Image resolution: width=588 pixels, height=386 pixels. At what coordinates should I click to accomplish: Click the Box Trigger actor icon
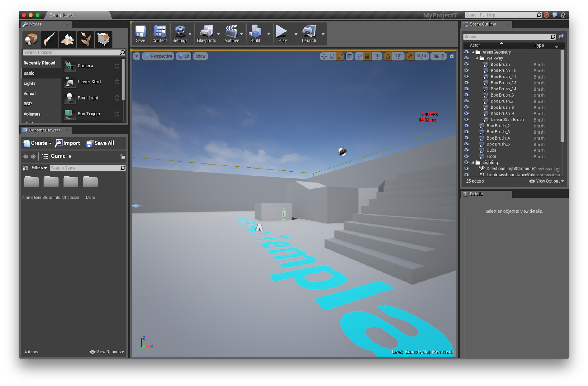[69, 114]
